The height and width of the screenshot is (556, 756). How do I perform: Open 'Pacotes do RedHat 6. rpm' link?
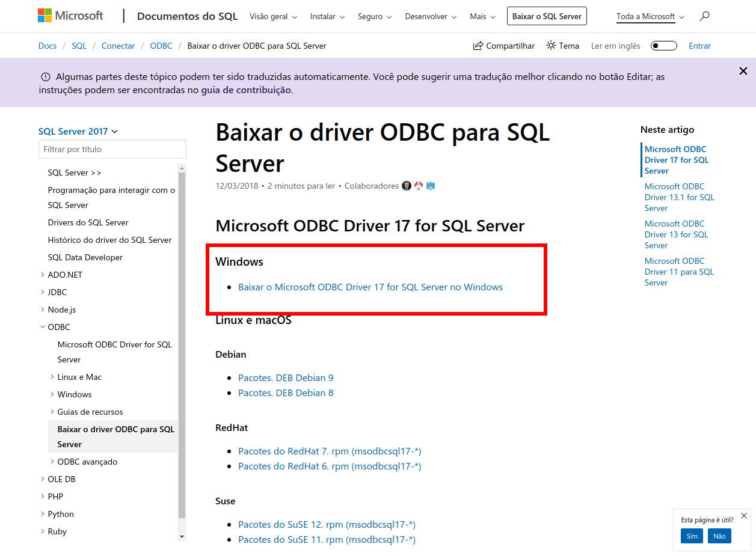(330, 466)
